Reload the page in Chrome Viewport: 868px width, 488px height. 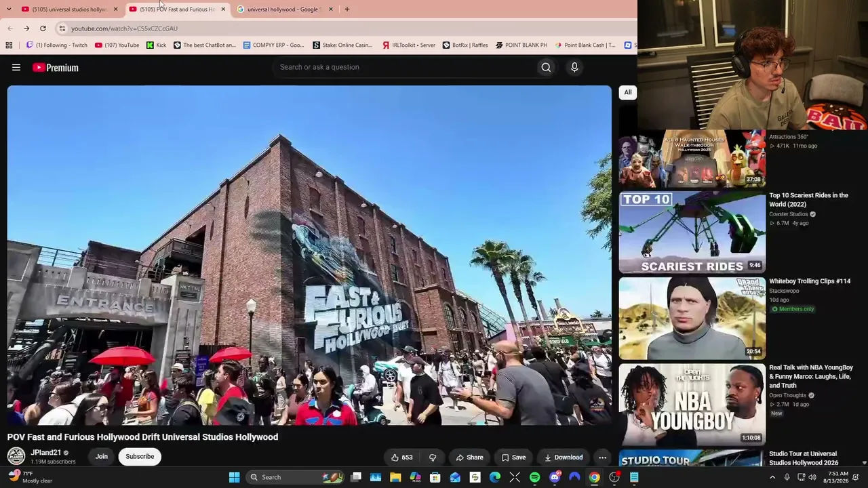tap(43, 28)
